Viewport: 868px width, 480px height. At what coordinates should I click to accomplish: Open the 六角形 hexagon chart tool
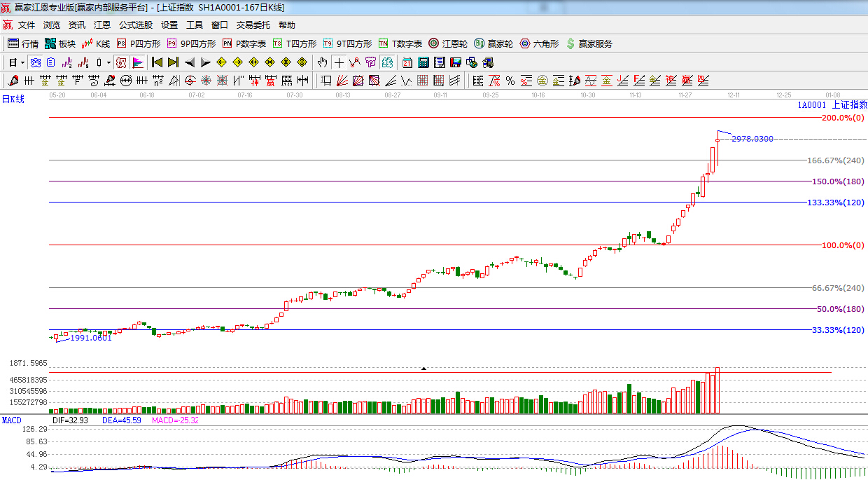539,43
